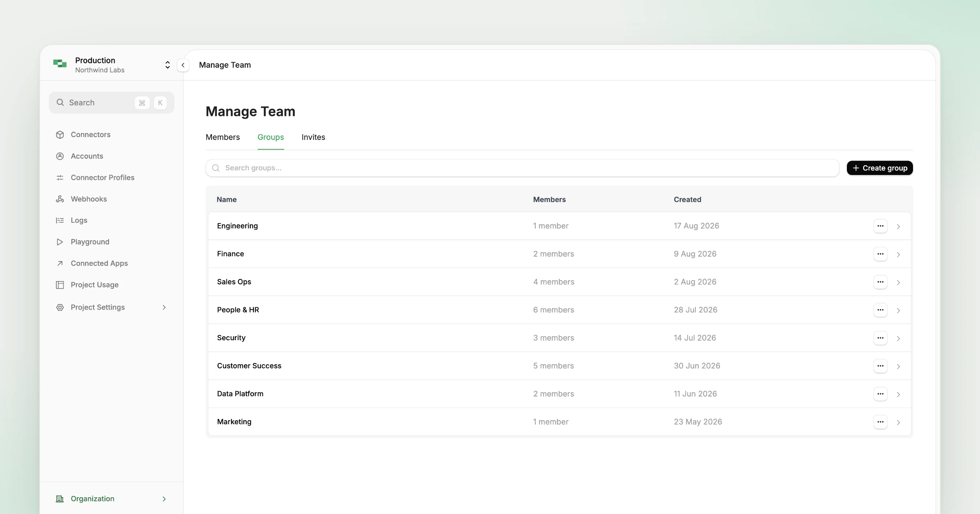Open the Production project switcher arrows

[167, 65]
